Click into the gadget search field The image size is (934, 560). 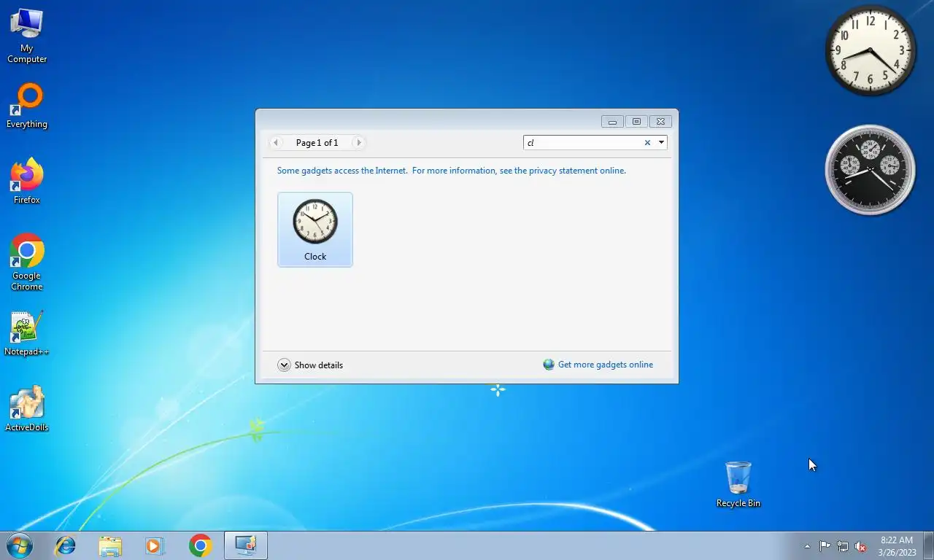click(583, 143)
